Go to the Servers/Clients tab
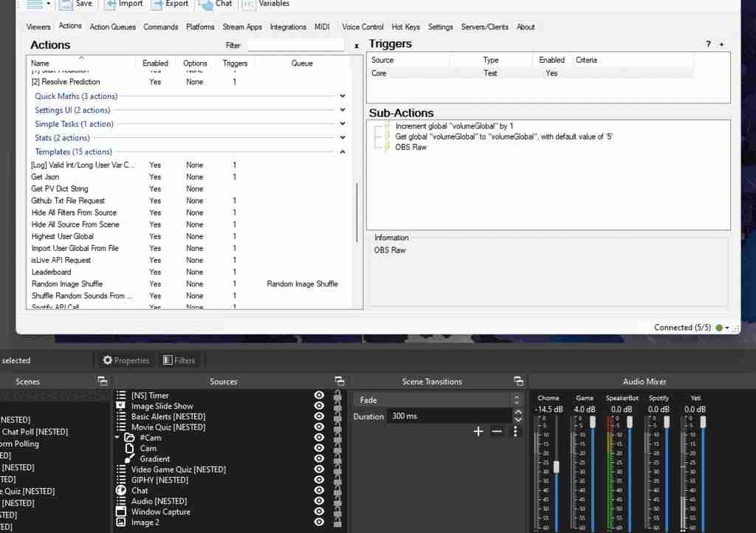Image resolution: width=756 pixels, height=533 pixels. tap(484, 27)
